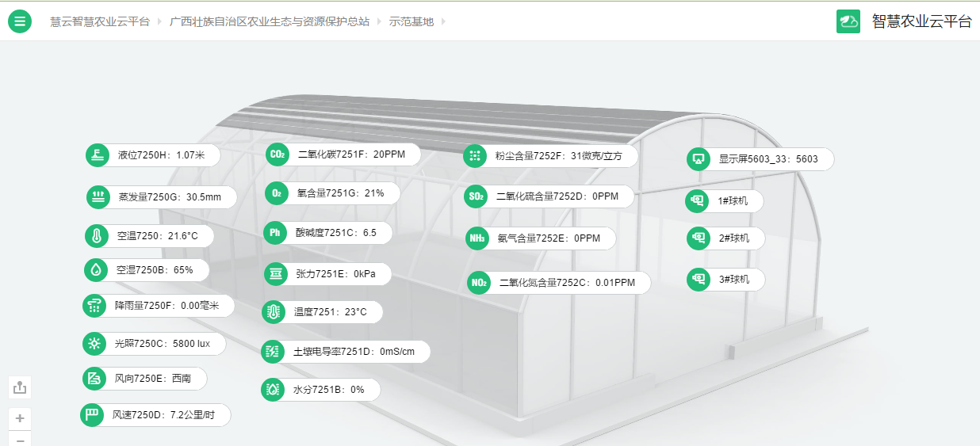Expand arrow after 慧云智慧农业云平台 breadcrumb
The image size is (980, 446).
159,21
